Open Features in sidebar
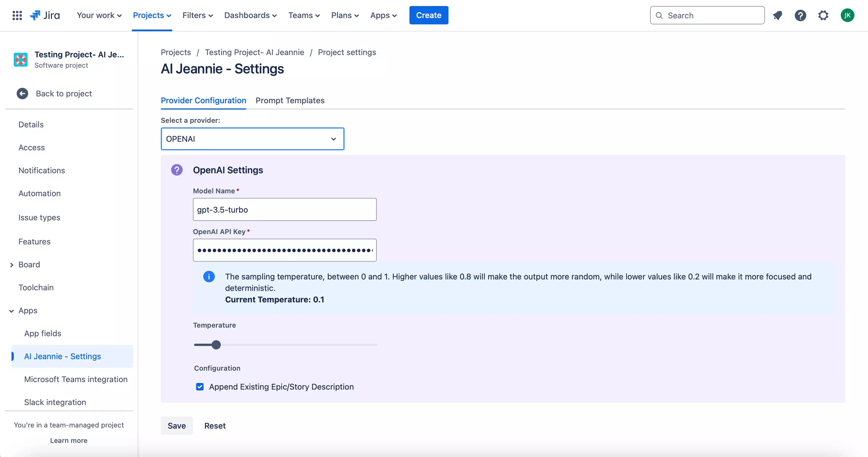 34,242
